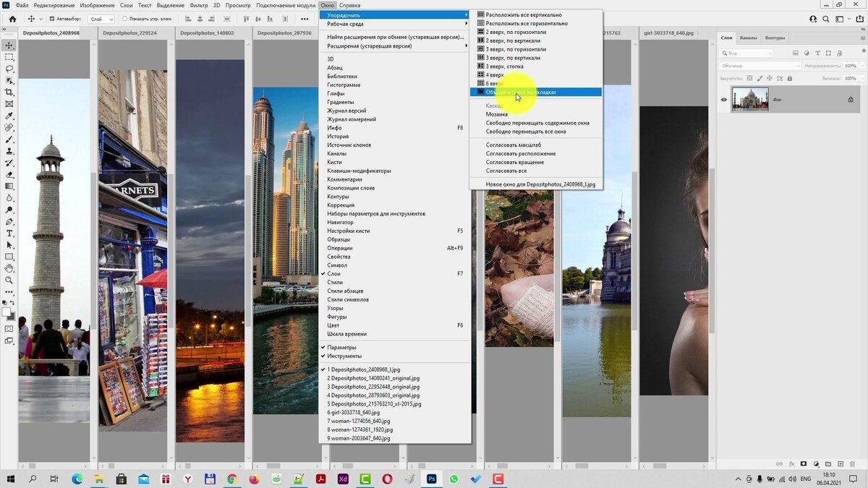
Task: Click the text filter icon in Layers panel
Action: pos(819,53)
